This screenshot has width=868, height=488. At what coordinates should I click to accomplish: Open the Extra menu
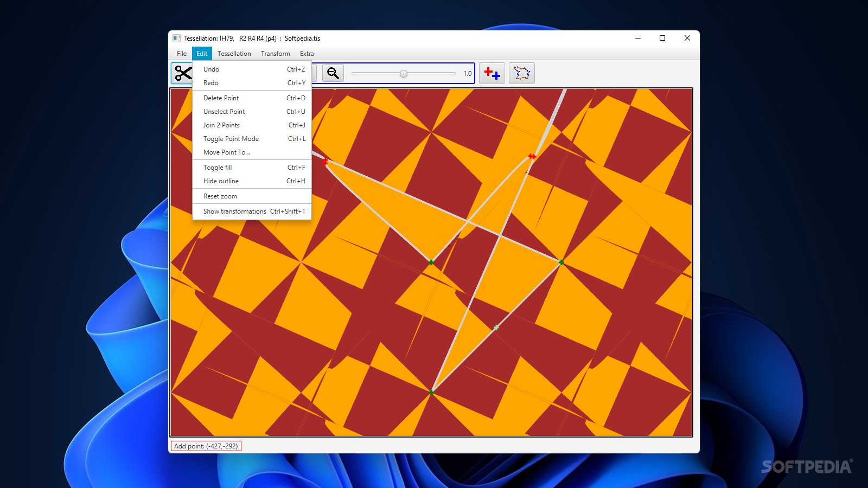(307, 54)
